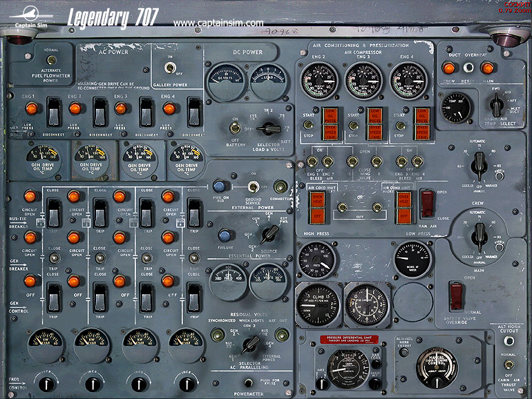
Task: Click the left synchronizing light
Action: point(218,335)
